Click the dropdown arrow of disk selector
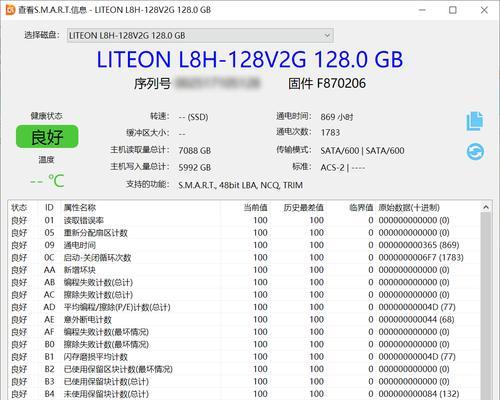This screenshot has height=400, width=500. click(x=327, y=35)
